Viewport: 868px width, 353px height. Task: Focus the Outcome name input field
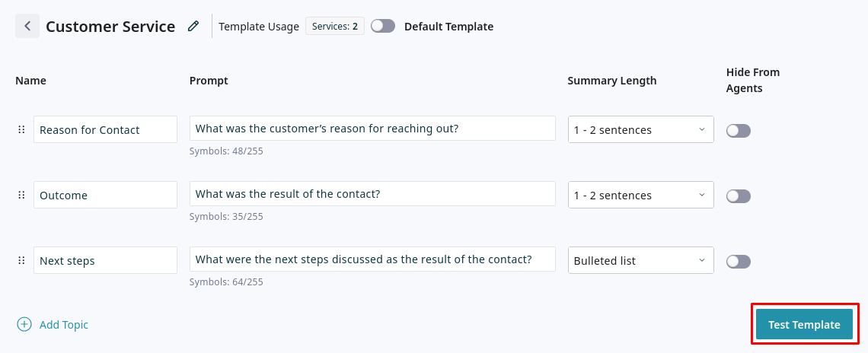pos(105,196)
